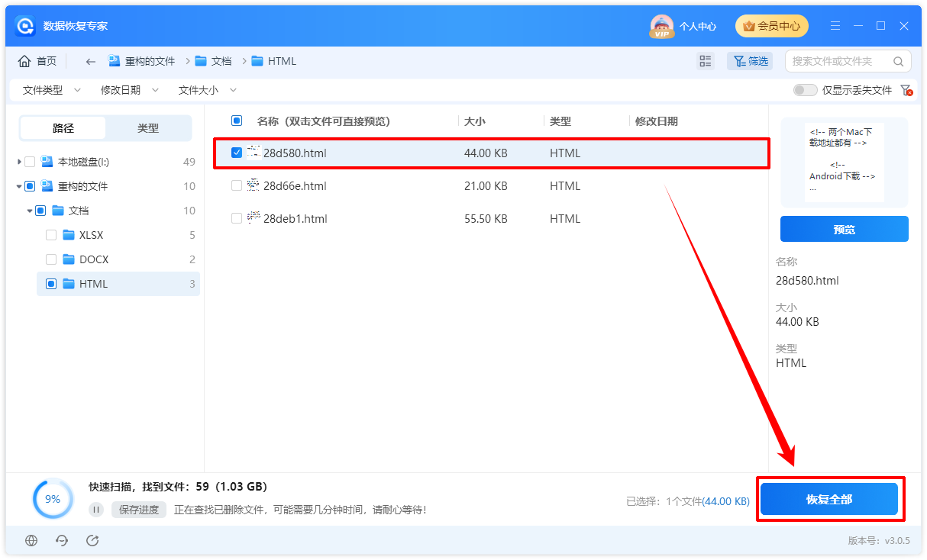
Task: Open the 会员中心 membership button
Action: click(771, 26)
